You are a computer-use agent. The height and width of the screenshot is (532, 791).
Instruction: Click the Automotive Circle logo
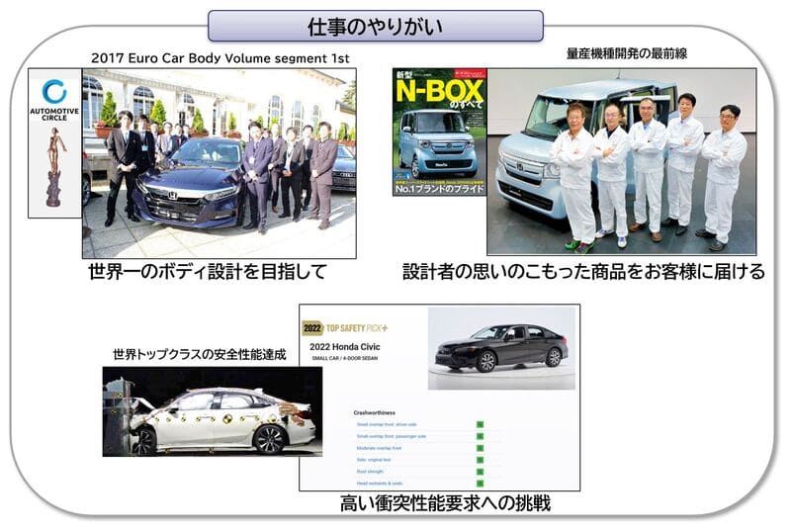pos(54,100)
